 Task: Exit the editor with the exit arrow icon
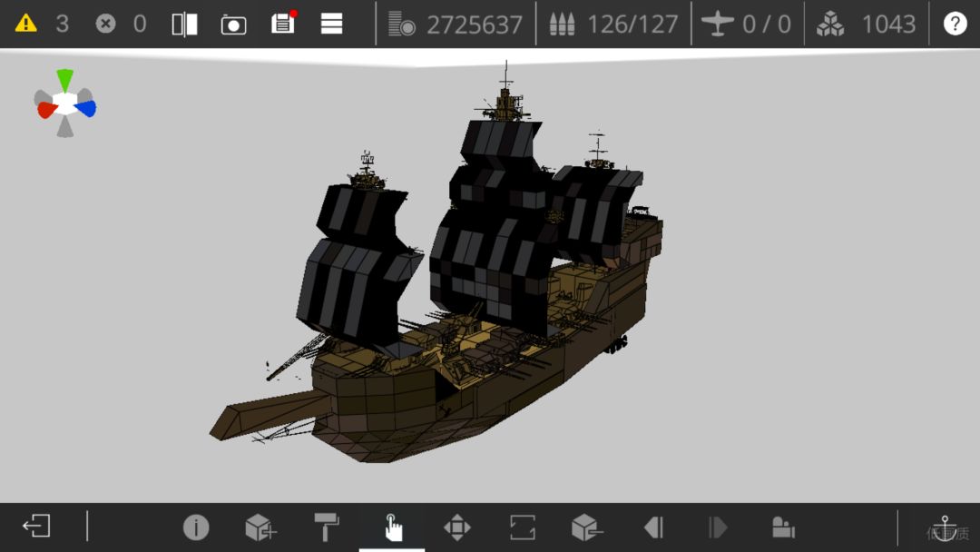[36, 527]
